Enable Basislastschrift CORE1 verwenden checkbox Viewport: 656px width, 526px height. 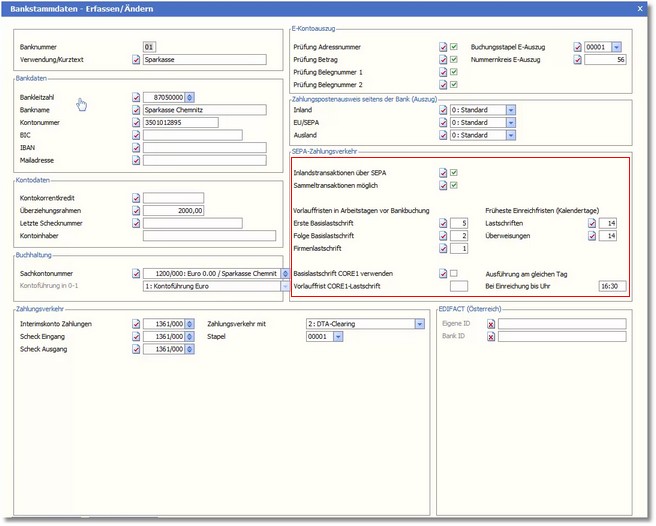[x=455, y=273]
